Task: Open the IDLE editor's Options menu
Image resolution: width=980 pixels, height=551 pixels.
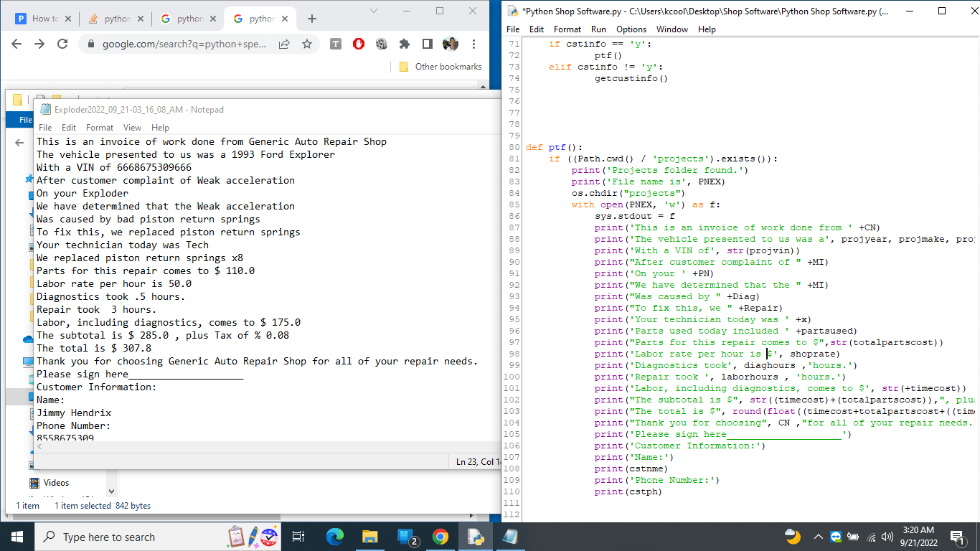Action: [x=631, y=29]
